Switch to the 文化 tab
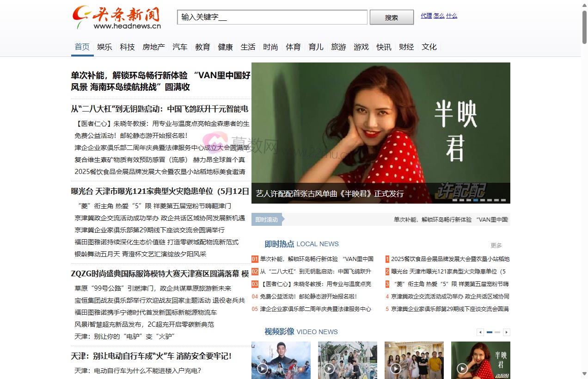This screenshot has width=588, height=379. click(429, 47)
